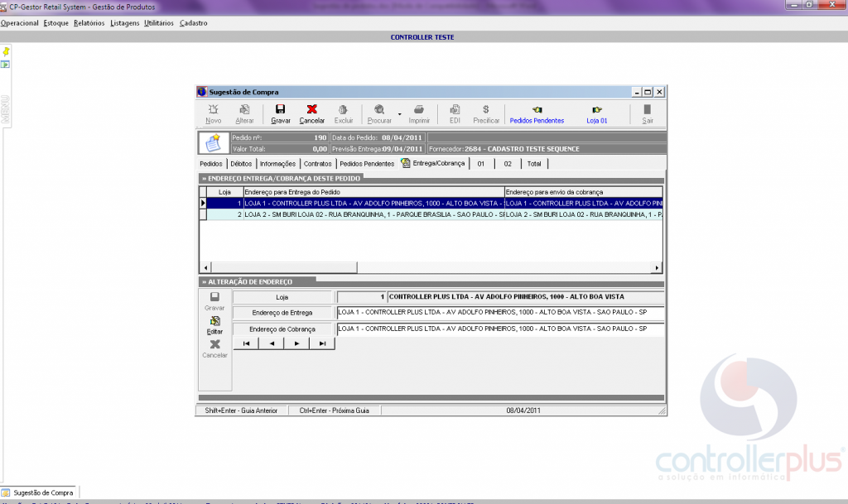
Task: Switch to the Pedidos Pendentes tab
Action: click(367, 164)
